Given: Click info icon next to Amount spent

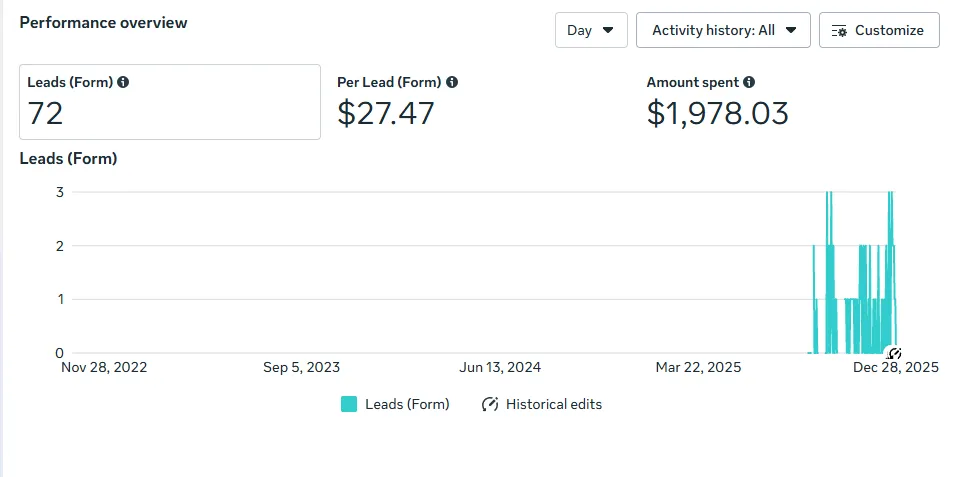Looking at the screenshot, I should 749,83.
